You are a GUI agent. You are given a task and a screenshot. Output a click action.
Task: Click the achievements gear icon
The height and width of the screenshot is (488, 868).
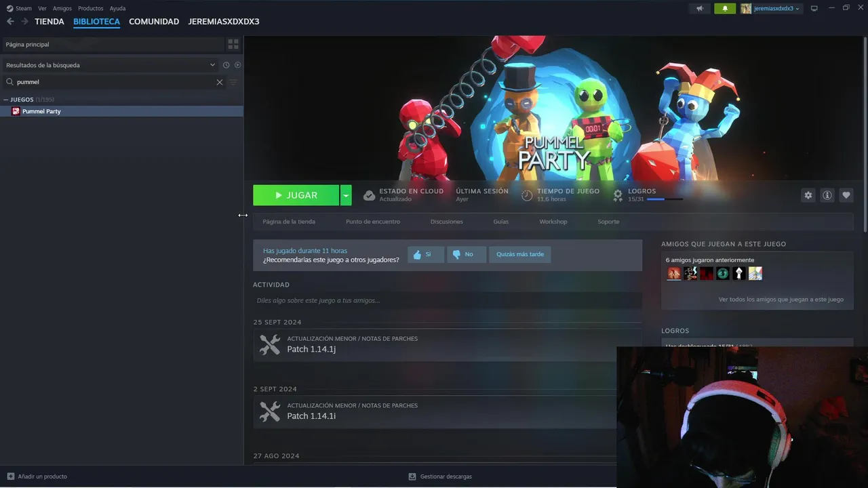click(x=618, y=195)
